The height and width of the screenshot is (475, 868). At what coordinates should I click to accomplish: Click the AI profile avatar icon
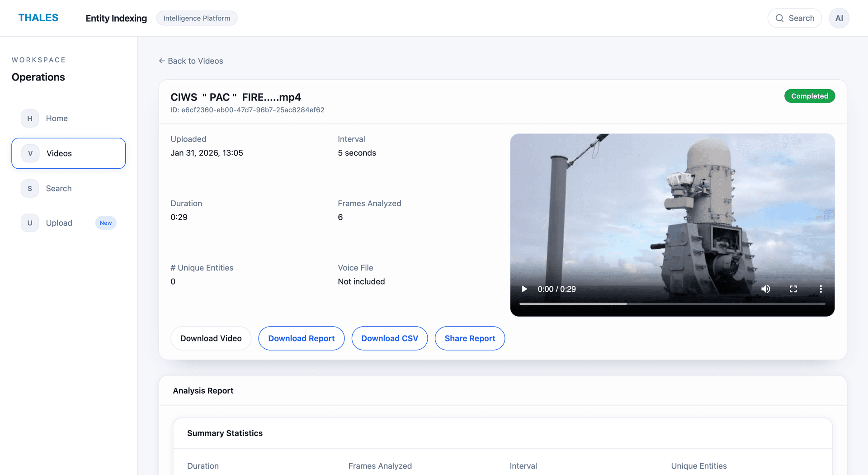tap(839, 18)
